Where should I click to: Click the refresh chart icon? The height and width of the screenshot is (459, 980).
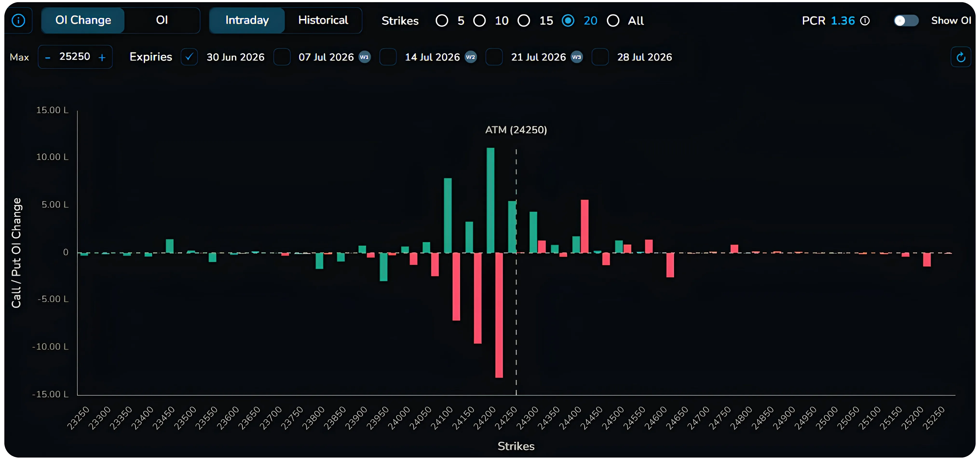(x=961, y=57)
